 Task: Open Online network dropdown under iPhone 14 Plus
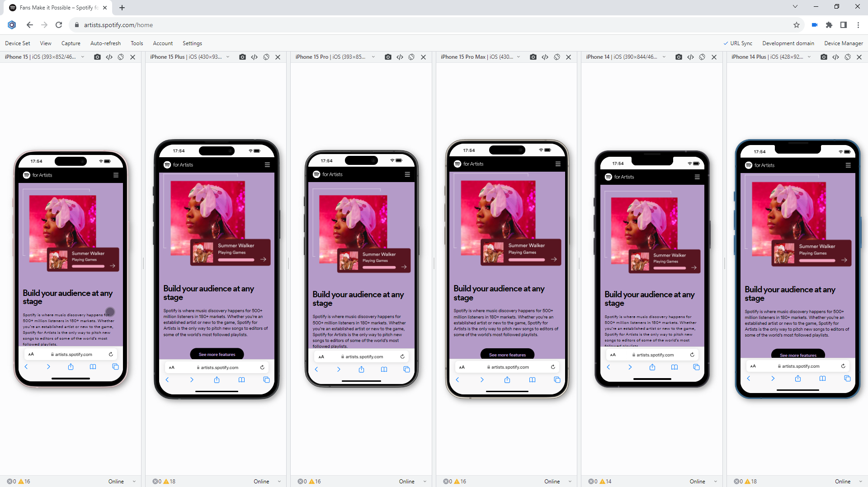click(849, 482)
